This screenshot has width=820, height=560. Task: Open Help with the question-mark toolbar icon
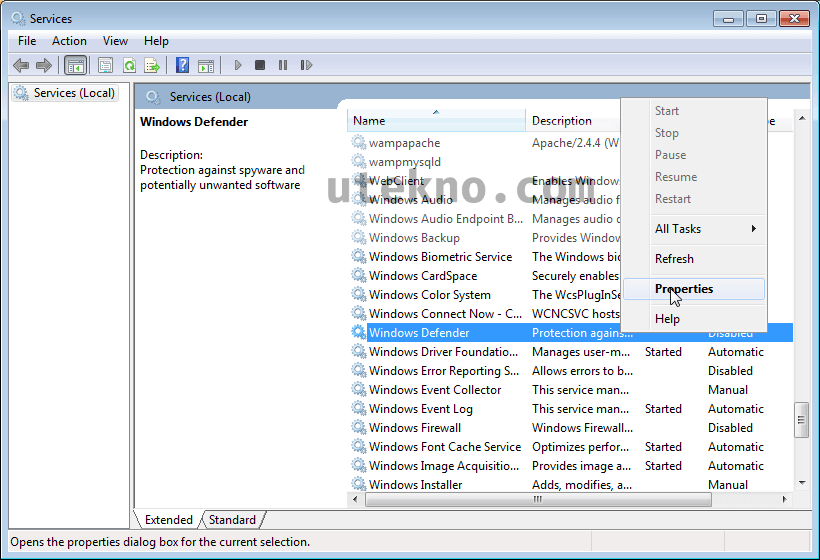183,65
